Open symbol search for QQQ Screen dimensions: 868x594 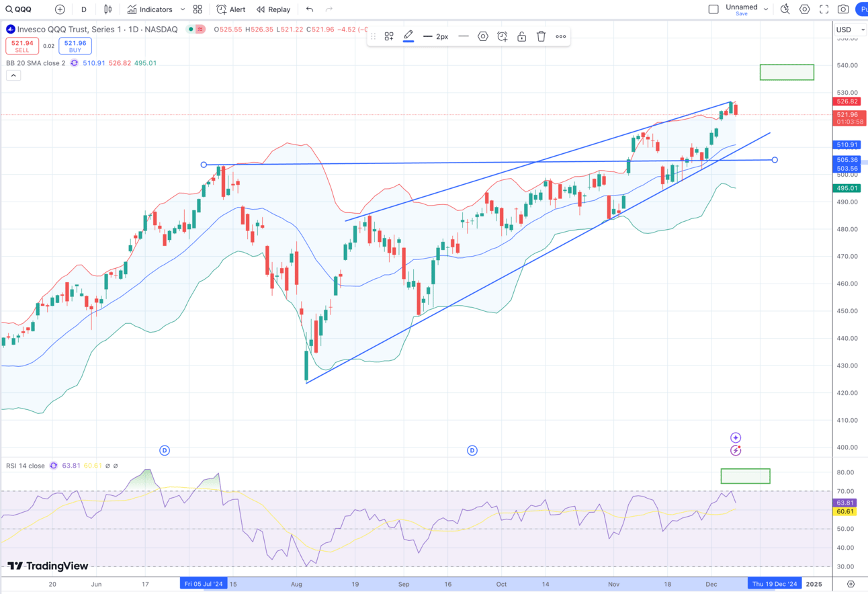(x=19, y=9)
